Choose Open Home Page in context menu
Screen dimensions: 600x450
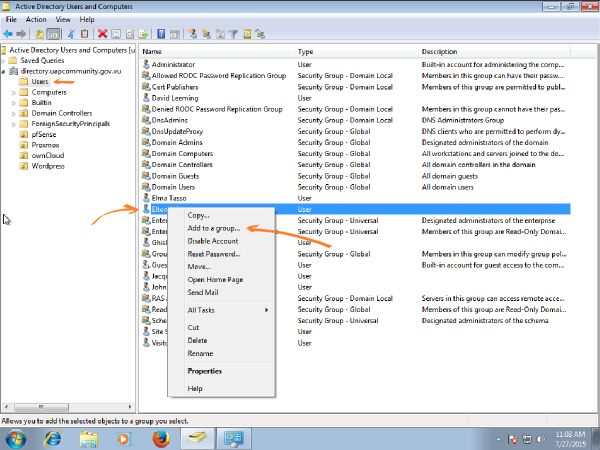[x=222, y=280]
